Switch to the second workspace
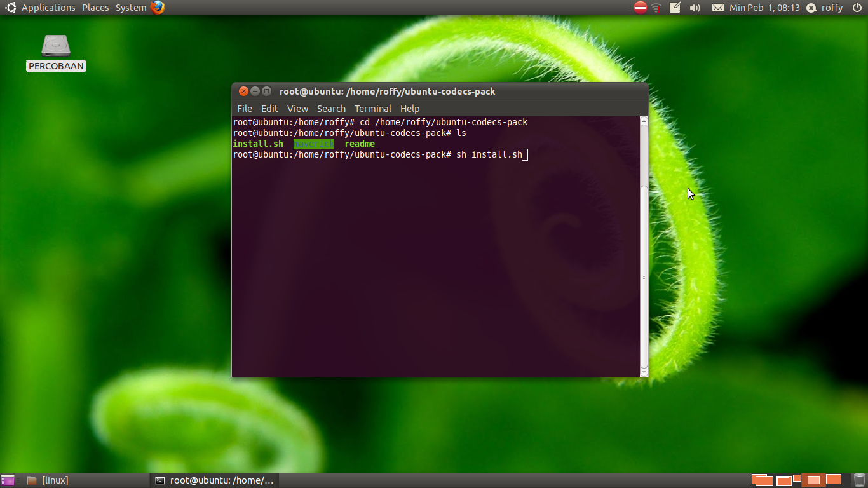 click(x=788, y=480)
